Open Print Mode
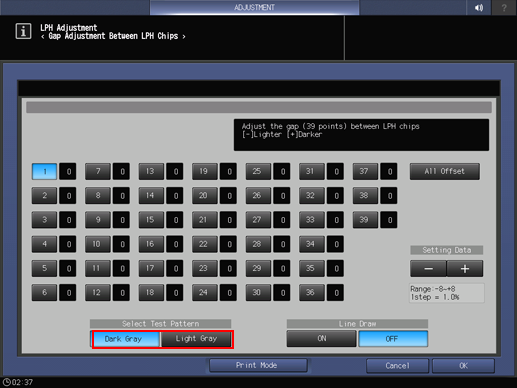 [x=258, y=365]
